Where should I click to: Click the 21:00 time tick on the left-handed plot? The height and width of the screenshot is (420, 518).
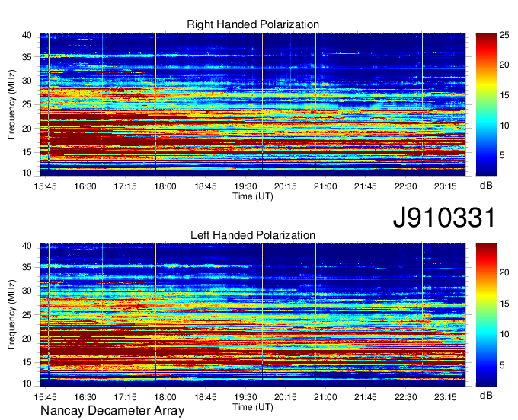click(x=325, y=397)
